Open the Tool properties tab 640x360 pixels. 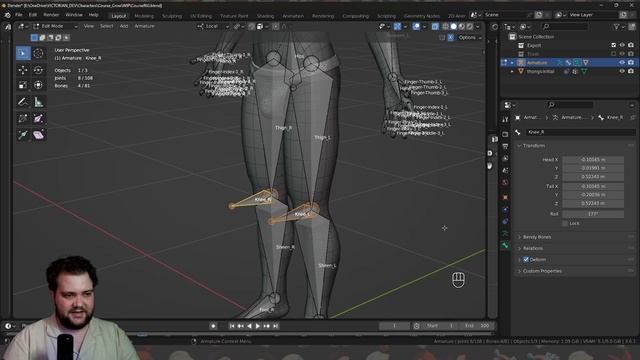[505, 119]
